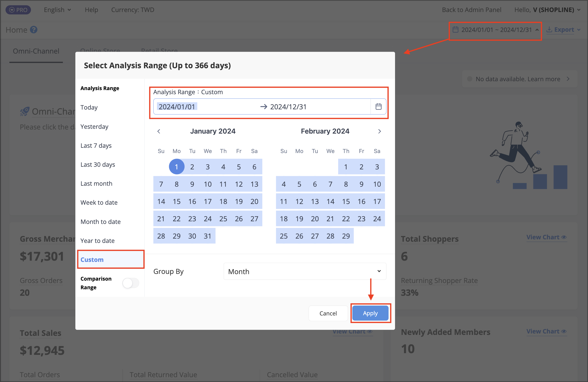
Task: Click the calendar icon in header date range
Action: coord(455,30)
